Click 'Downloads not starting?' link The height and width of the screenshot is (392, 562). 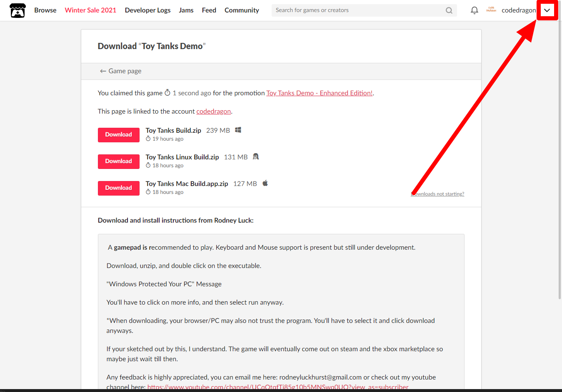click(x=437, y=194)
